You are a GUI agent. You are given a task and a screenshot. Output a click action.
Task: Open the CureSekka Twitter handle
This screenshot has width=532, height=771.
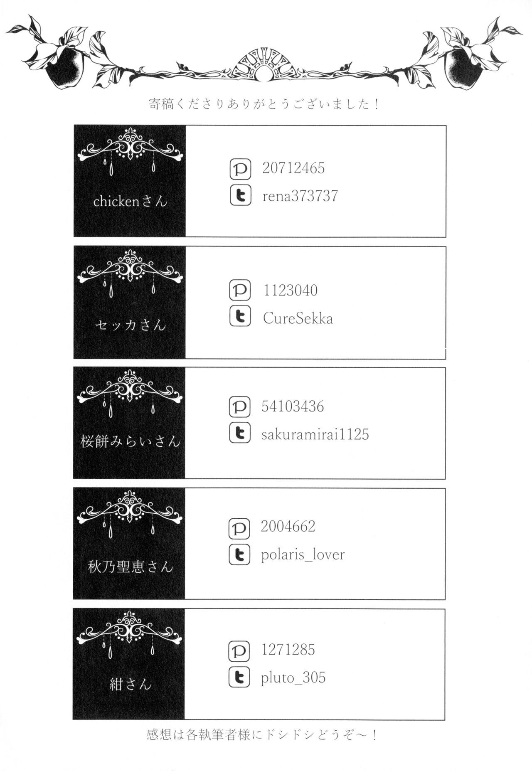[298, 319]
